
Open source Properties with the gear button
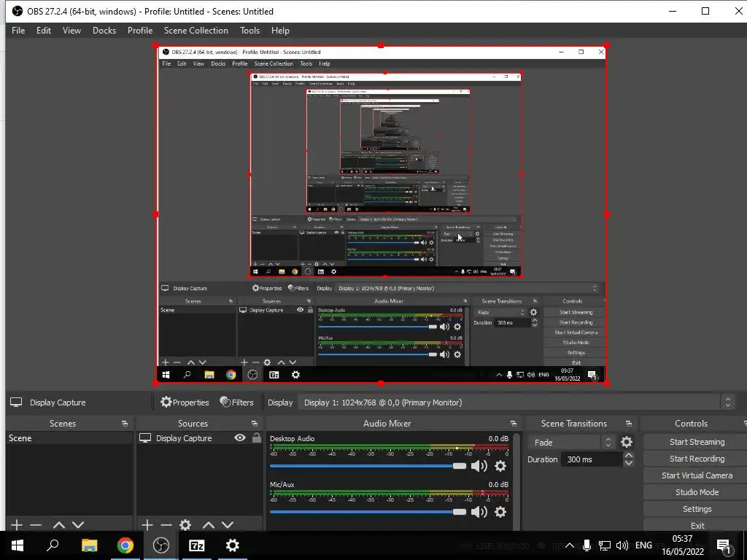tap(185, 402)
